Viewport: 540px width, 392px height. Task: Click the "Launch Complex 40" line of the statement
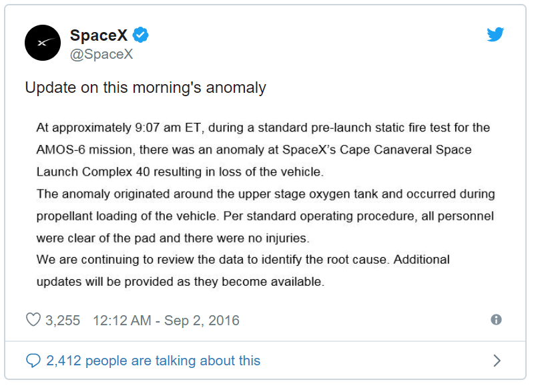click(x=180, y=172)
